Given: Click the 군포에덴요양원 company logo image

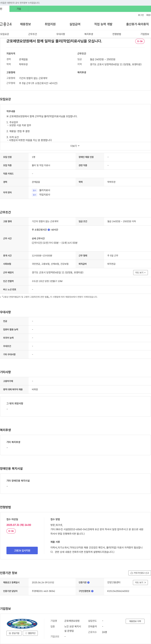Looking at the screenshot, I should 22,623.
